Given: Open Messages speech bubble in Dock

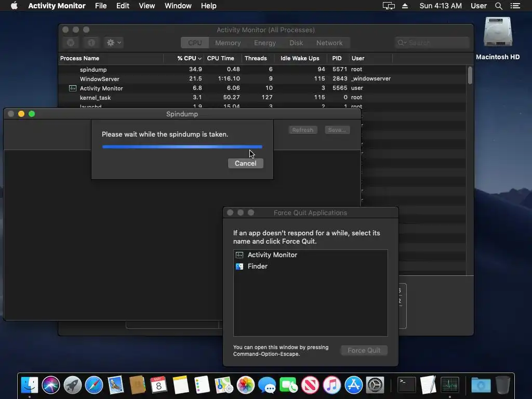Looking at the screenshot, I should tap(267, 385).
